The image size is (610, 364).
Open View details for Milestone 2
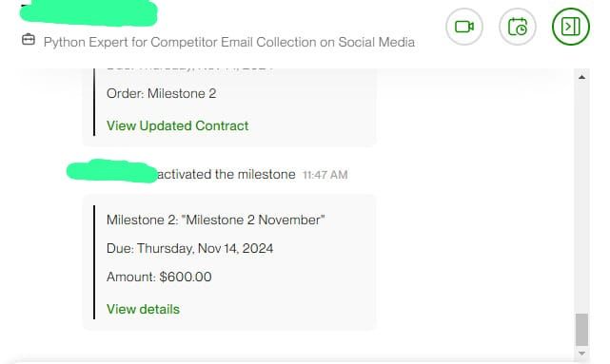coord(143,309)
